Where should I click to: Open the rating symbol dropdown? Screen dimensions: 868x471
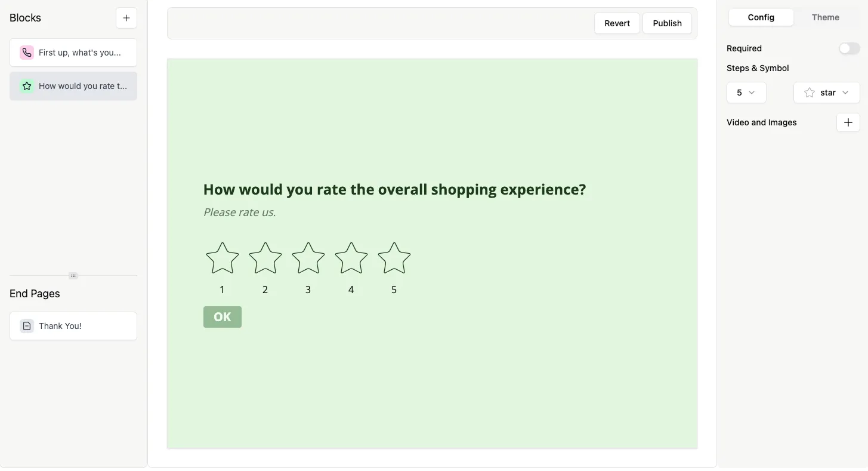826,93
